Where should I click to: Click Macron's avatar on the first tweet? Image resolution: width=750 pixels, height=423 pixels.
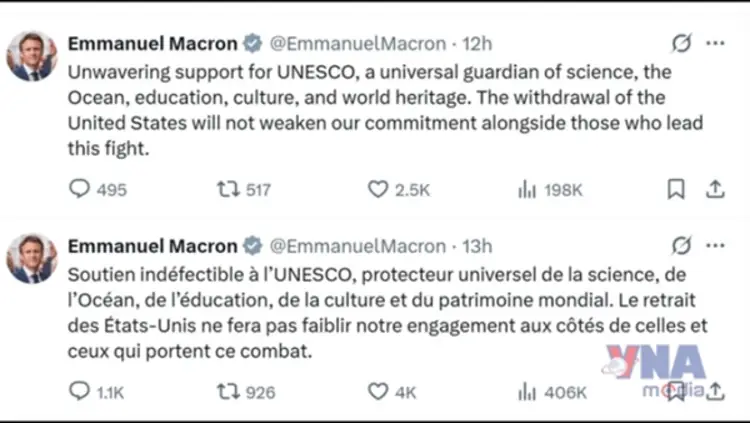click(32, 55)
